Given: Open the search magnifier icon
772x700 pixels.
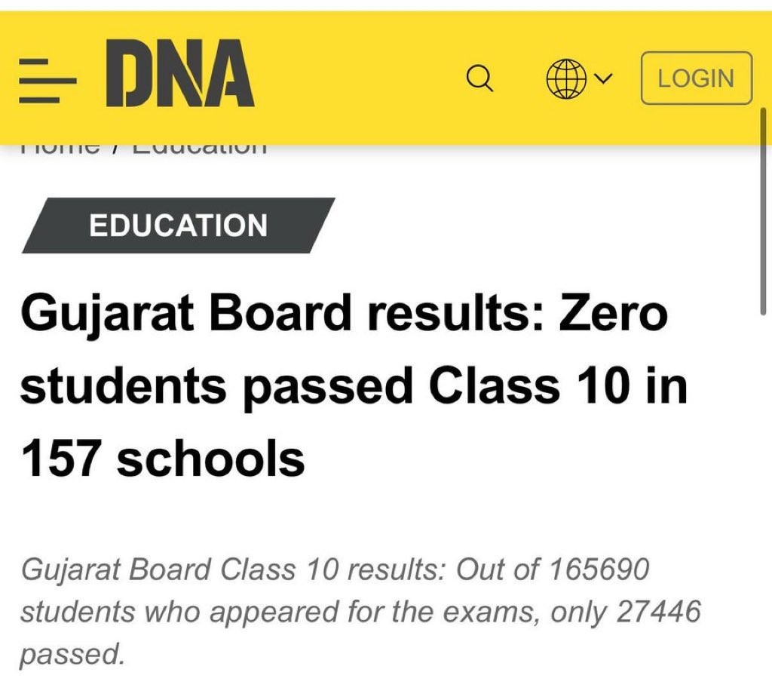Looking at the screenshot, I should (479, 78).
